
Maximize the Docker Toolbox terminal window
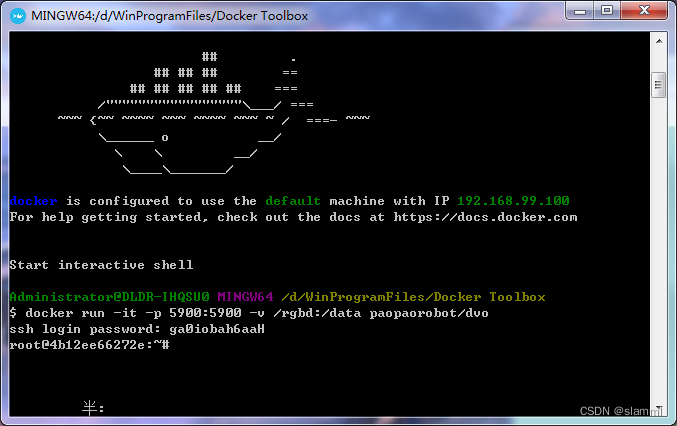pyautogui.click(x=607, y=11)
